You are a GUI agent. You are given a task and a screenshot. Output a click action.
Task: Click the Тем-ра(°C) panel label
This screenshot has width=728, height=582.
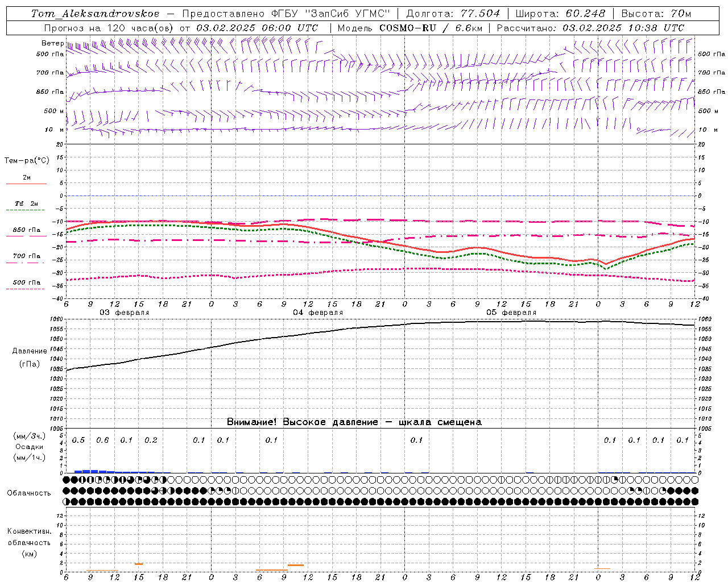27,161
